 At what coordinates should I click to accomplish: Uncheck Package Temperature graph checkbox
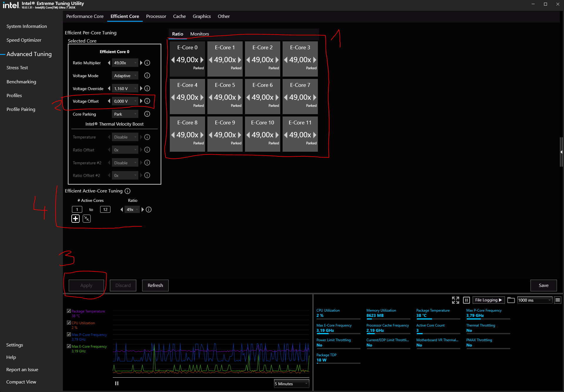click(69, 311)
